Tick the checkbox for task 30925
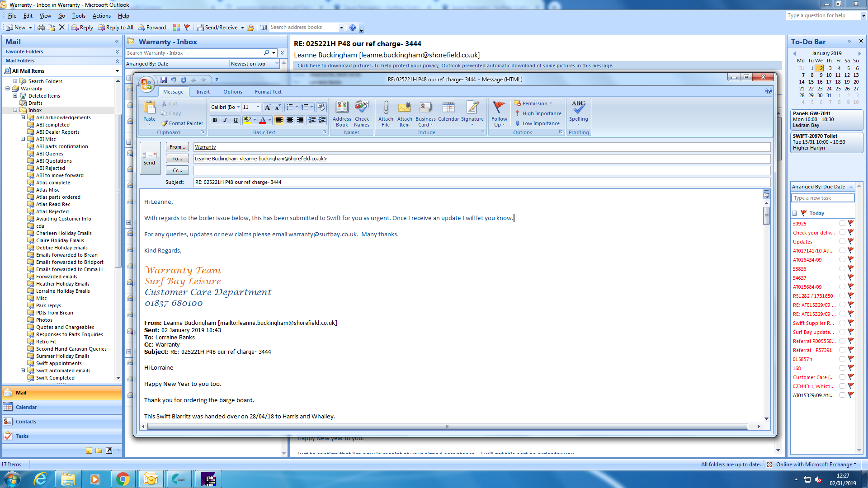This screenshot has height=488, width=868. click(842, 223)
